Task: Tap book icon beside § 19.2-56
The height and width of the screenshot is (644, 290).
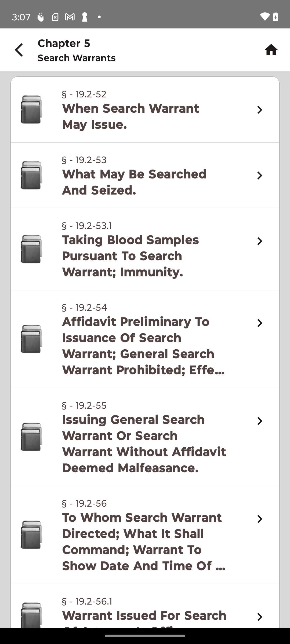Action: click(31, 535)
